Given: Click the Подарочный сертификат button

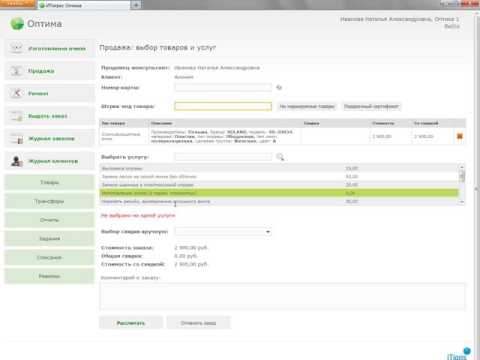Looking at the screenshot, I should pos(371,106).
